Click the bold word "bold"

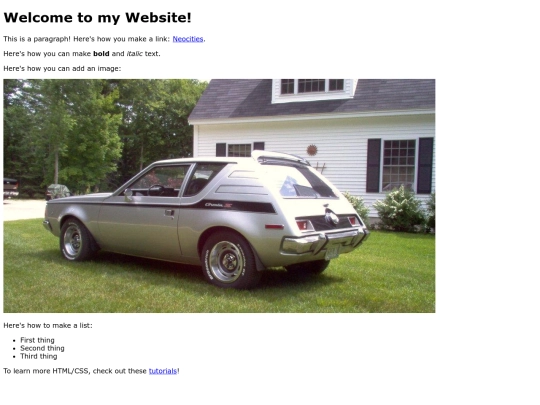pos(101,54)
